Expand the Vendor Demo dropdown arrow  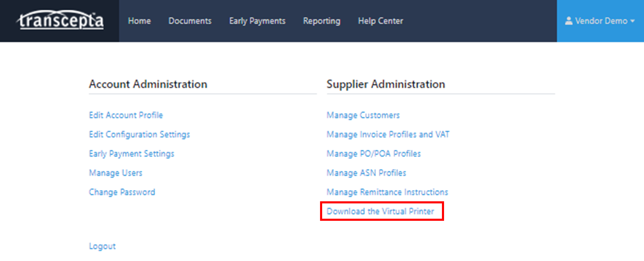[x=633, y=21]
